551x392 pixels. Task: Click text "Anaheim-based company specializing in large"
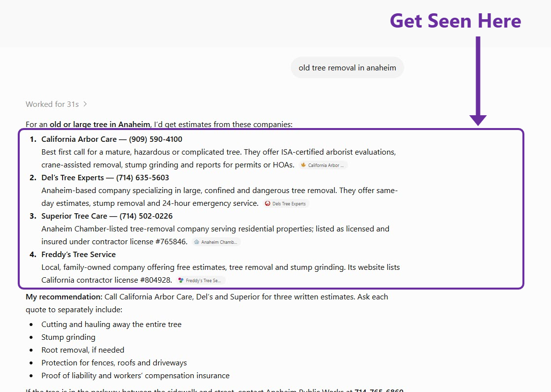coord(121,191)
